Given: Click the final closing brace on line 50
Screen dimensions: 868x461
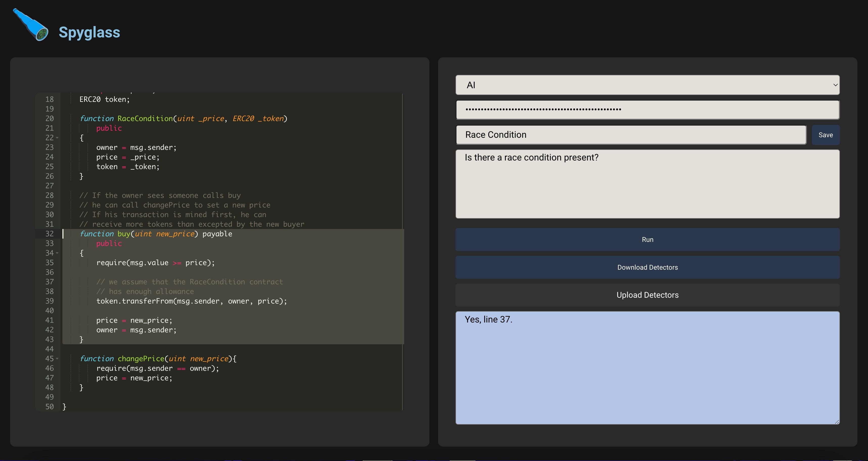Looking at the screenshot, I should 64,407.
